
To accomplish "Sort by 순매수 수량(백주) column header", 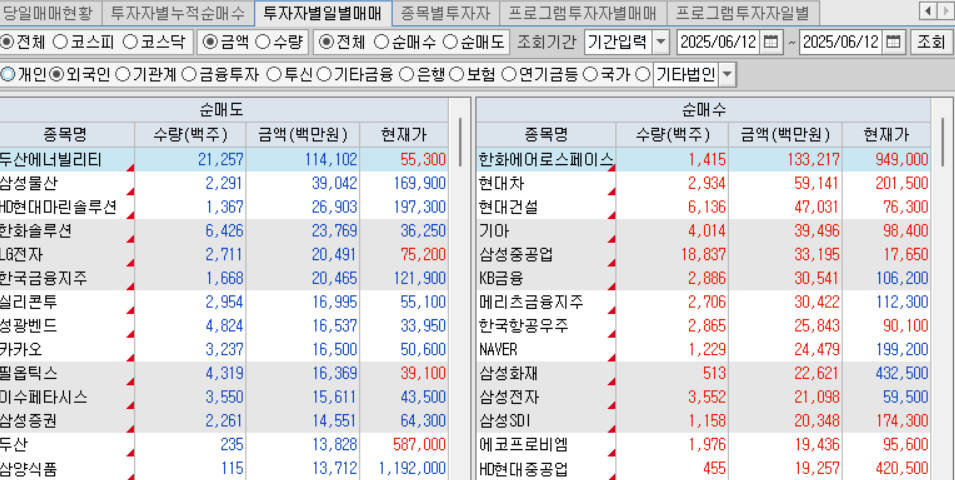I will tap(672, 134).
